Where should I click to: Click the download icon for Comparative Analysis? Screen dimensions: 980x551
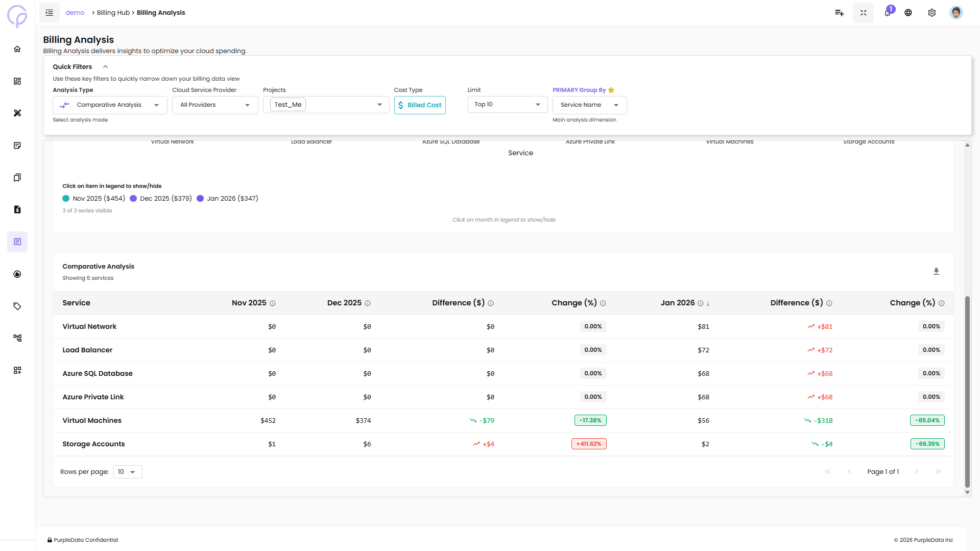pyautogui.click(x=936, y=272)
